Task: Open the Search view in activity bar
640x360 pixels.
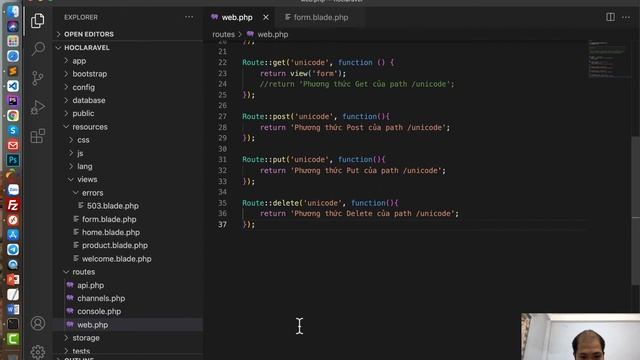Action: [x=38, y=48]
